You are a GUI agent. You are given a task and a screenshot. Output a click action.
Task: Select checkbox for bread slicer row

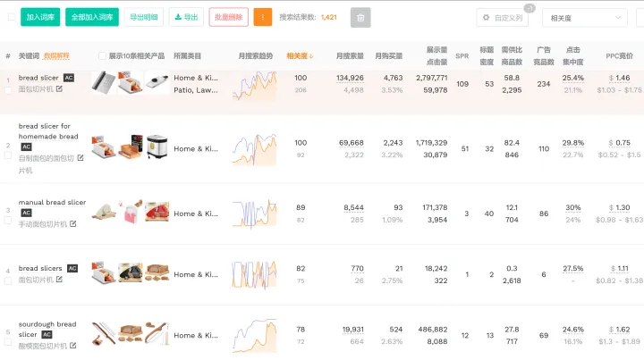pos(8,90)
